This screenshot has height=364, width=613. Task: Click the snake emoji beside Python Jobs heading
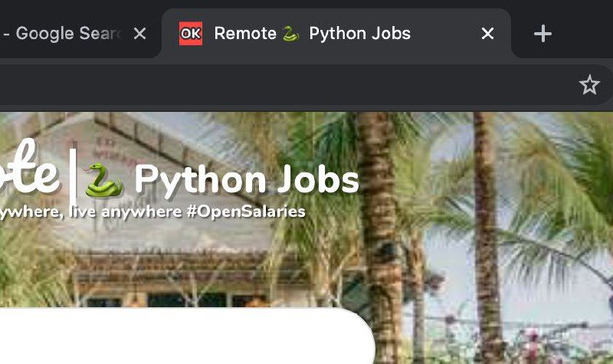pyautogui.click(x=103, y=180)
